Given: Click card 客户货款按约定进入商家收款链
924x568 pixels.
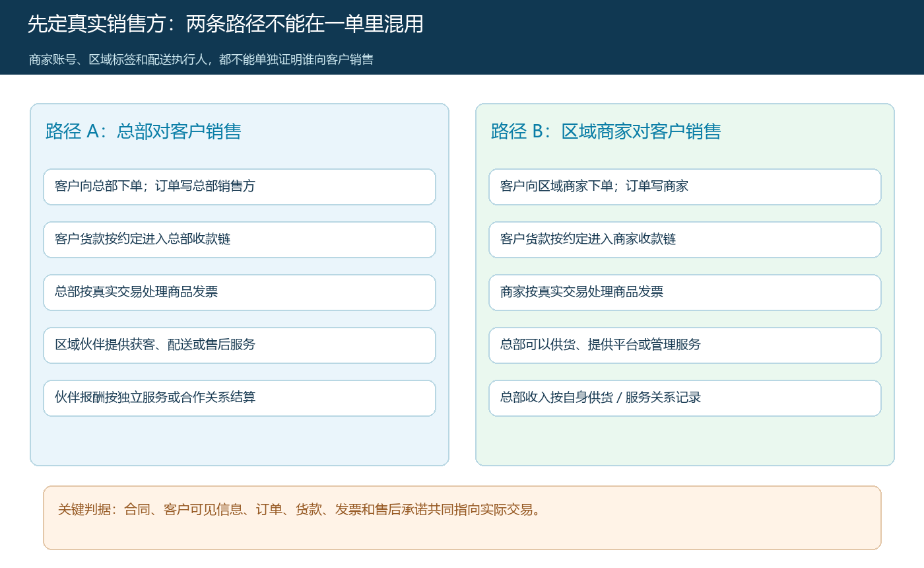Looking at the screenshot, I should pyautogui.click(x=685, y=240).
